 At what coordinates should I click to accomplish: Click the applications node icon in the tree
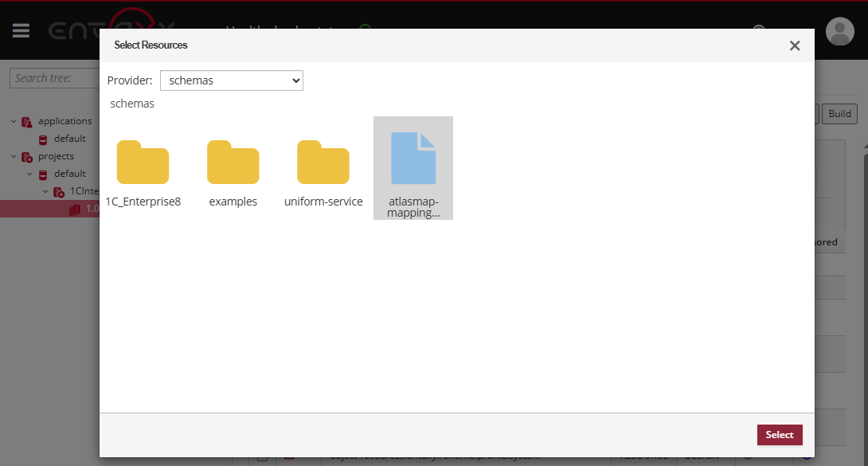coord(26,121)
